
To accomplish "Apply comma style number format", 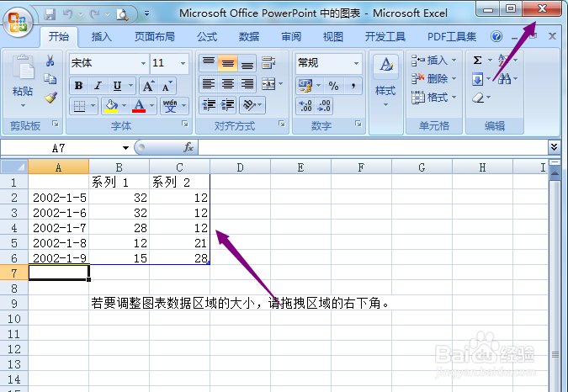I will click(x=353, y=86).
